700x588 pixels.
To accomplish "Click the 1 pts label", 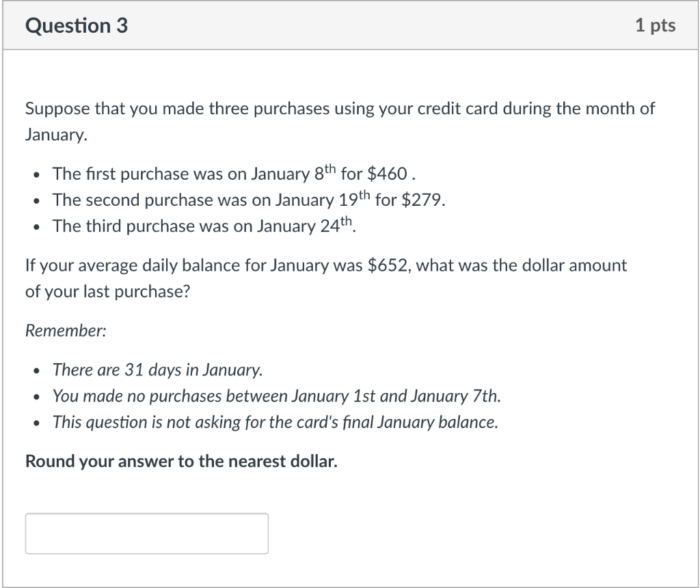I will tap(656, 25).
